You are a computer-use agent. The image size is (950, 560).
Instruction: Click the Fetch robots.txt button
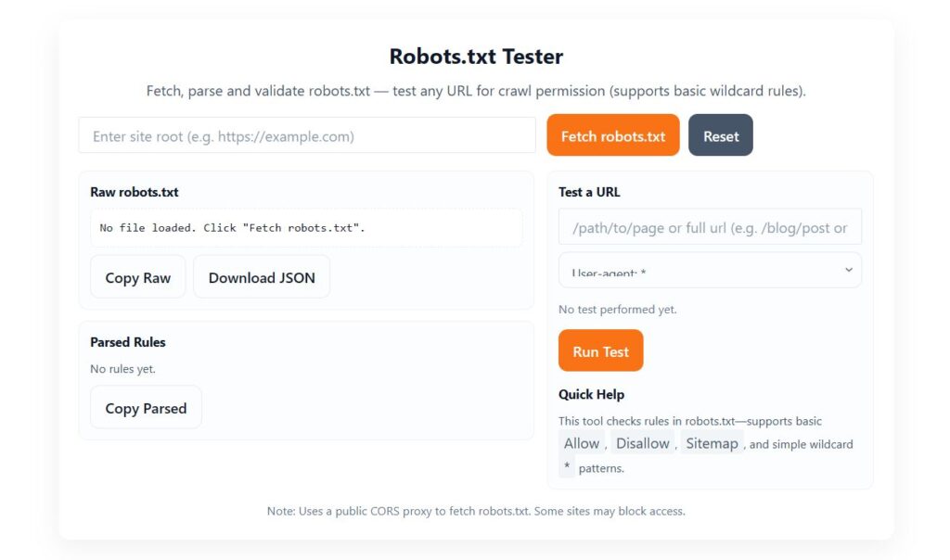point(612,134)
